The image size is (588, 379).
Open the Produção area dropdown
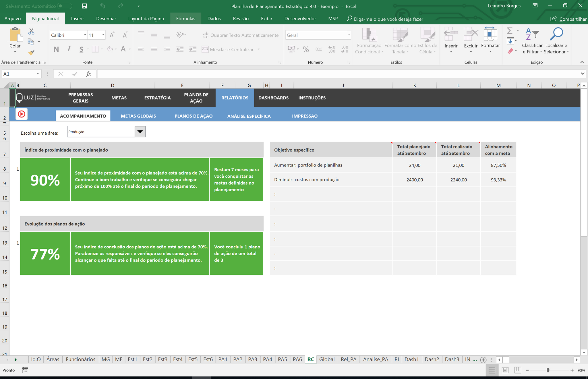[140, 132]
